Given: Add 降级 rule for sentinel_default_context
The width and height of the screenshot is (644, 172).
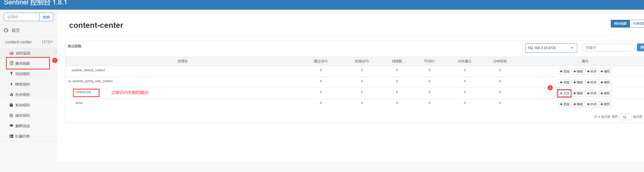Looking at the screenshot, I should click(x=578, y=71).
